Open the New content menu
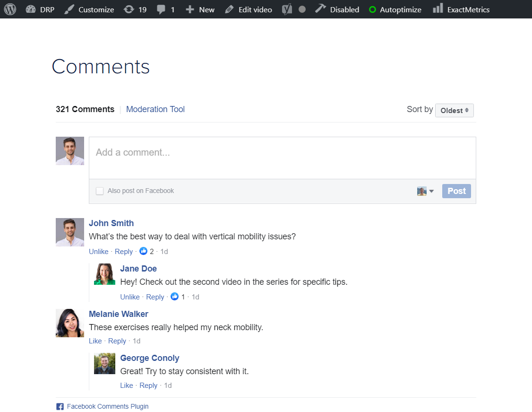 click(206, 9)
